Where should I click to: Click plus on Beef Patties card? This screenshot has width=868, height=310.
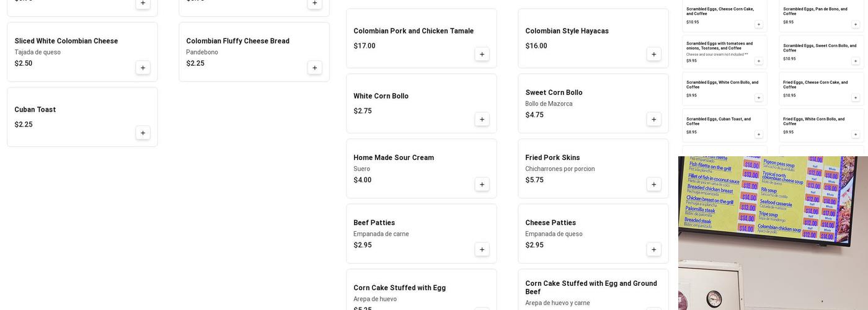point(482,249)
